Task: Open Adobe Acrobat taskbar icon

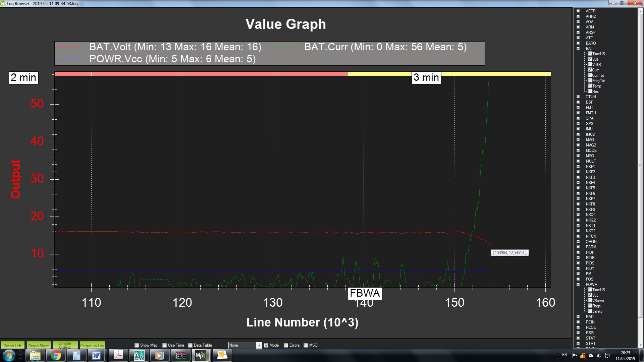Action: (x=118, y=355)
